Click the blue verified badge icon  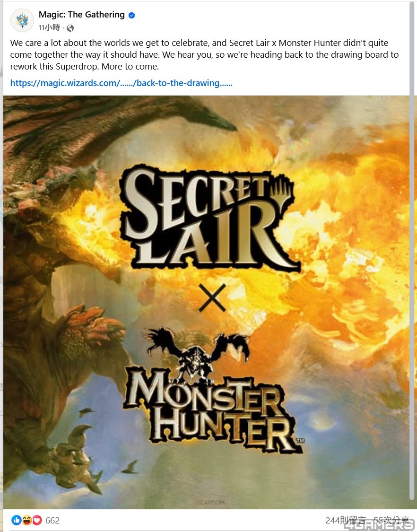(131, 15)
